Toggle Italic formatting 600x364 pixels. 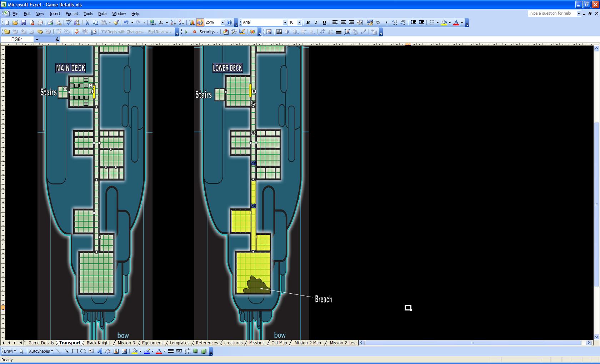click(316, 22)
